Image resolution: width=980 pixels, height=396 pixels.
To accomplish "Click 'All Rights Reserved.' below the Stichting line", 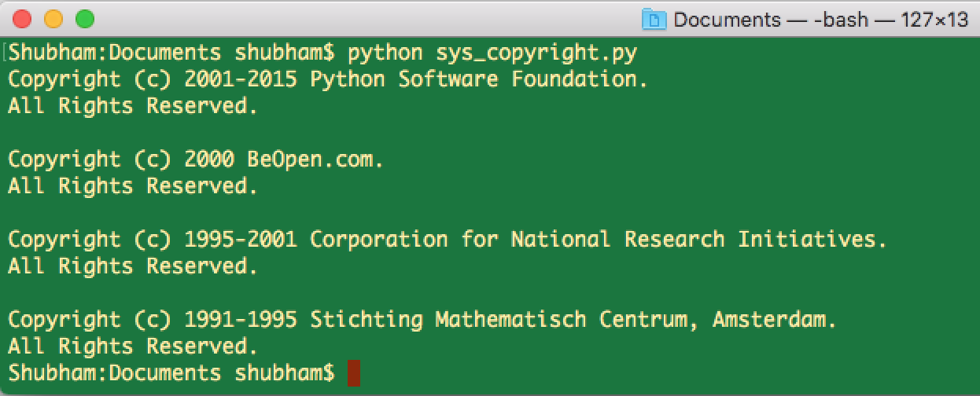I will [133, 346].
